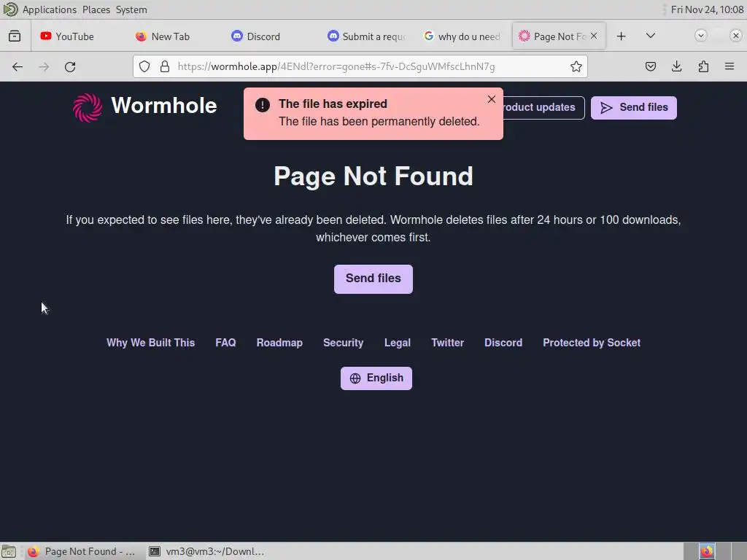This screenshot has height=560, width=747.
Task: Click the clock showing Fri Nov 24
Action: pos(707,9)
